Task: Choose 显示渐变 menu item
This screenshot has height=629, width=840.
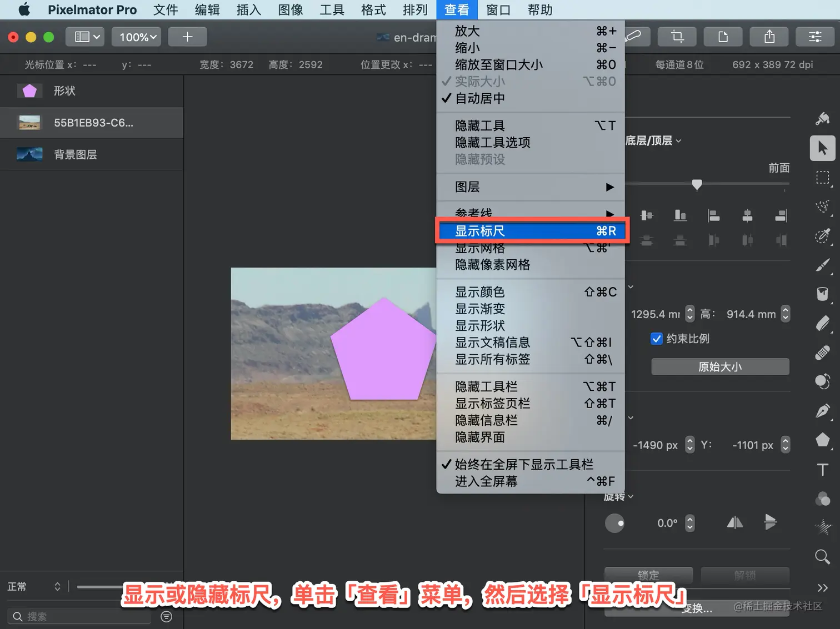Action: pyautogui.click(x=531, y=309)
